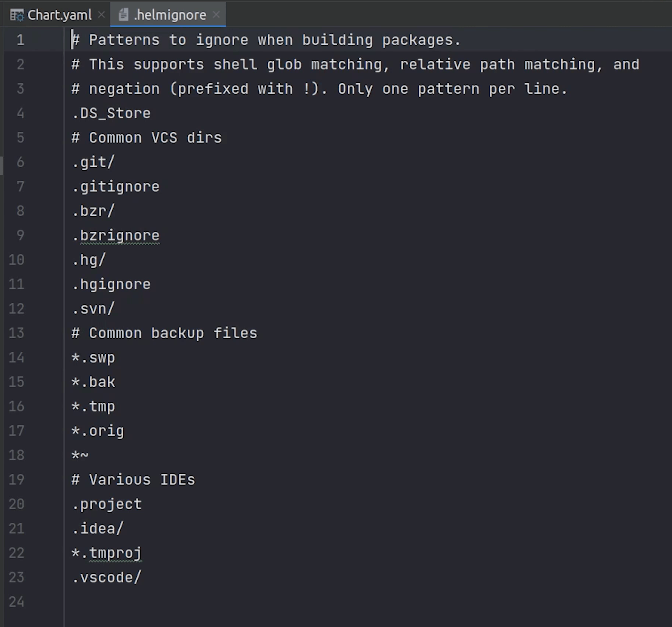Click the .helmignore file icon
The width and height of the screenshot is (672, 627).
pos(123,15)
